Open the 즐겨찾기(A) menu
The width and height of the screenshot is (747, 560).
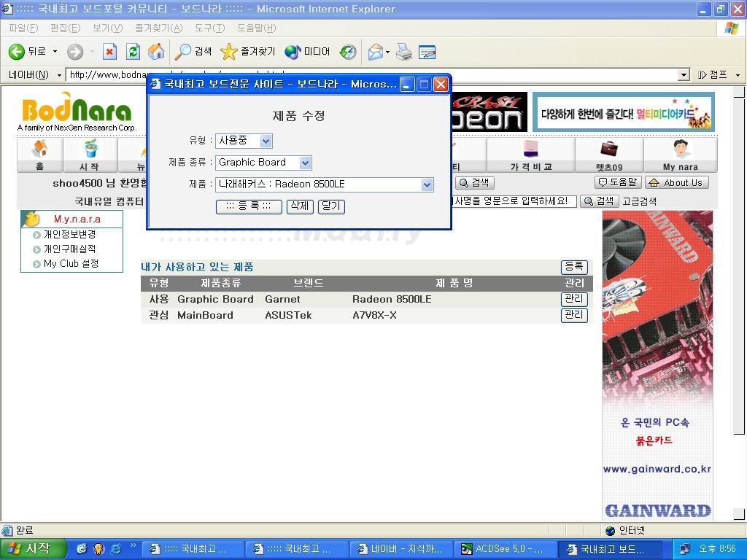(158, 28)
